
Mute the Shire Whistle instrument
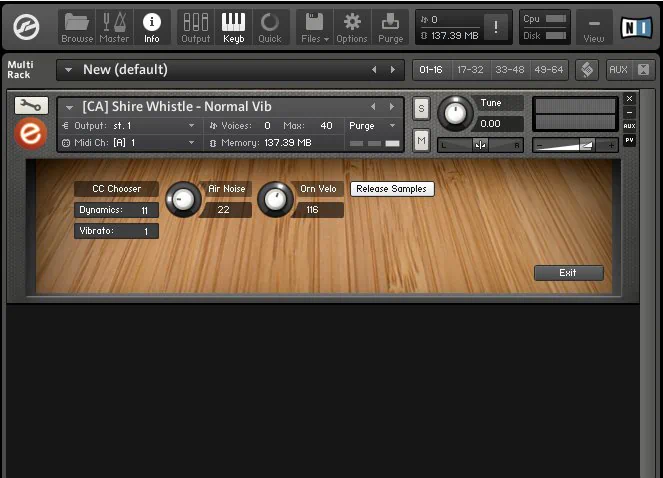pyautogui.click(x=421, y=140)
